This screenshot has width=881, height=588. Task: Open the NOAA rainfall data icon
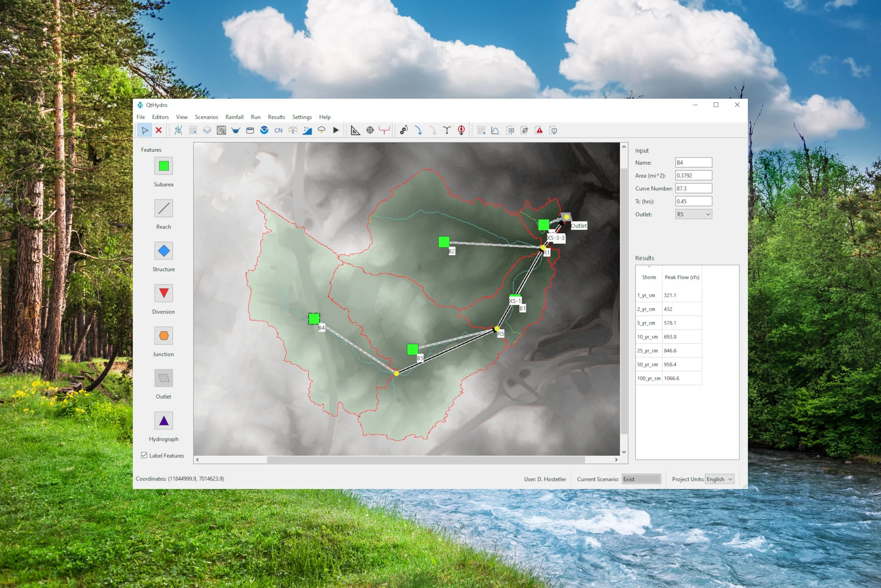(x=264, y=130)
